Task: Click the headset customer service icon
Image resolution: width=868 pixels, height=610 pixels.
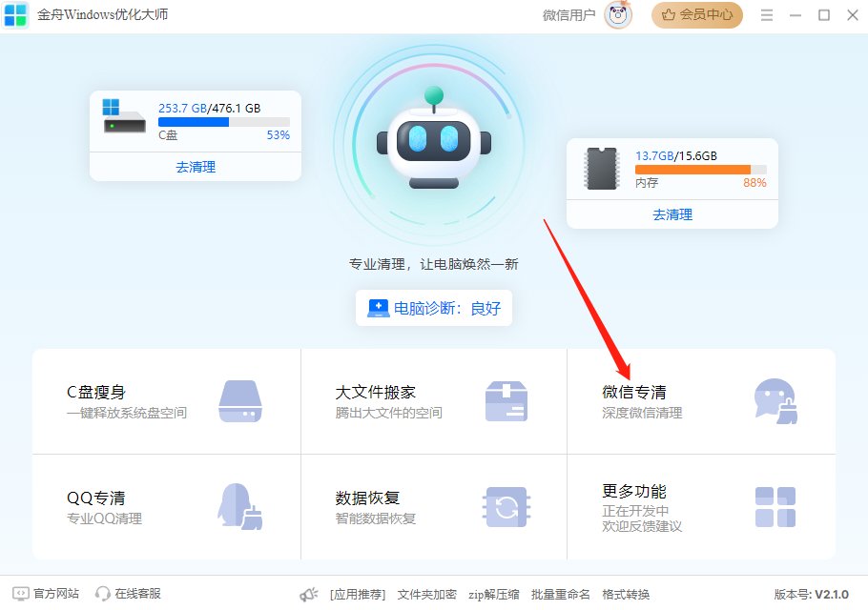Action: coord(102,594)
